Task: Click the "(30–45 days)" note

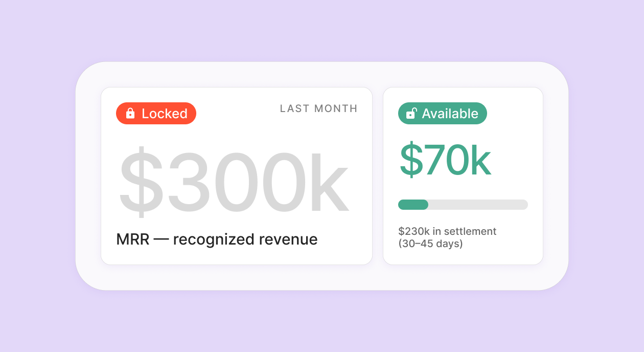Action: click(x=430, y=244)
